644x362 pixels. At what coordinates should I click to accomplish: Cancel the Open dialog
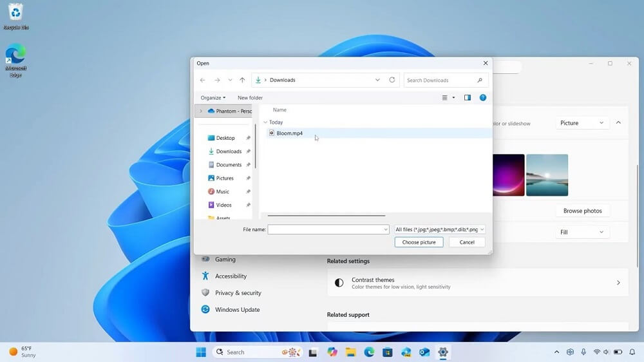tap(467, 242)
